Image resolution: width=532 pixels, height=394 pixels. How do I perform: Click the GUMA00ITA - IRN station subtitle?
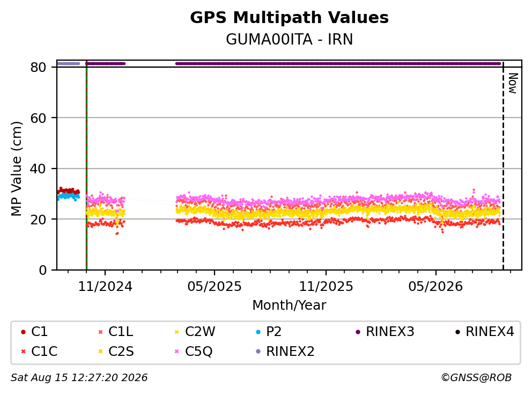290,39
